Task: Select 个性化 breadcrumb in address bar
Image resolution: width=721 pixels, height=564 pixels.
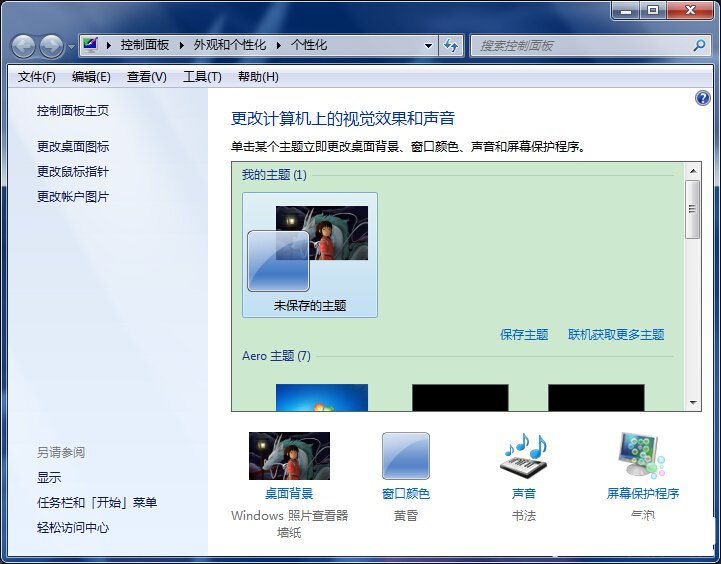Action: 309,45
